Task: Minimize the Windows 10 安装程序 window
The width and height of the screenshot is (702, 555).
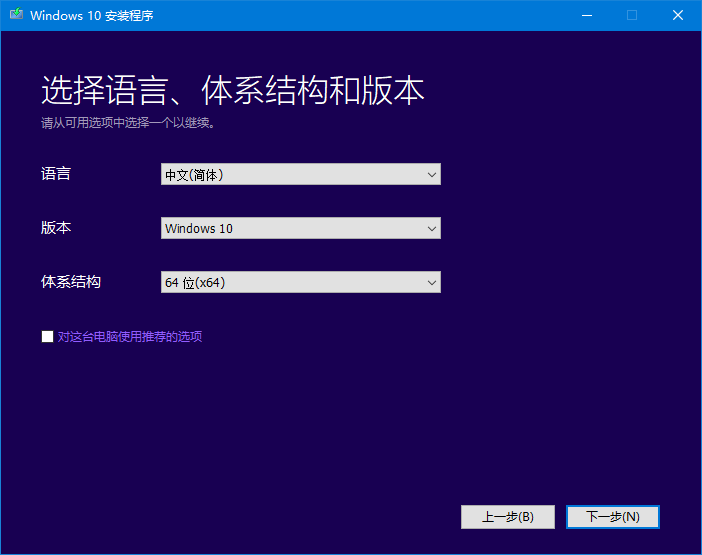Action: [585, 15]
